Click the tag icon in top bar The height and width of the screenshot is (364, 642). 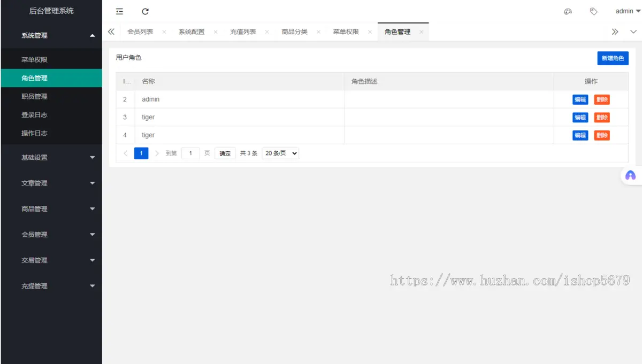(x=593, y=11)
